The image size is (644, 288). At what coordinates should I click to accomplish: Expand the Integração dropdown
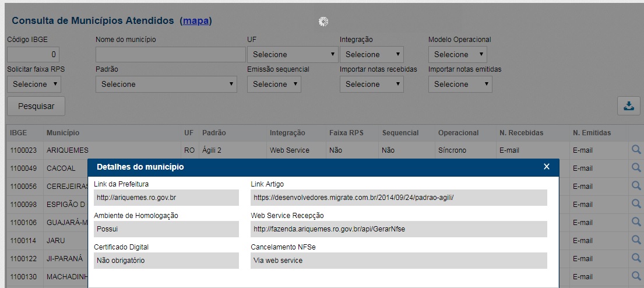[371, 55]
